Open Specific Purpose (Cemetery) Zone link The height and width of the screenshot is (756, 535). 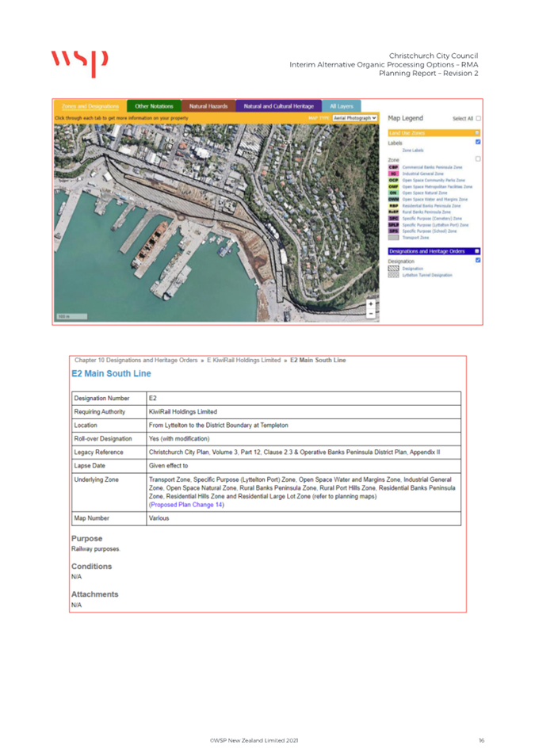(x=432, y=219)
